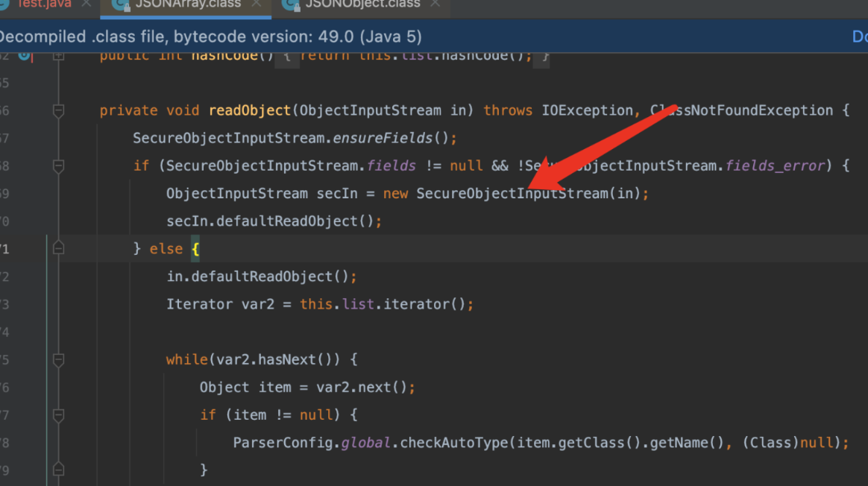Viewport: 868px width, 486px height.
Task: Close the JSONArray.class tab
Action: (x=257, y=4)
